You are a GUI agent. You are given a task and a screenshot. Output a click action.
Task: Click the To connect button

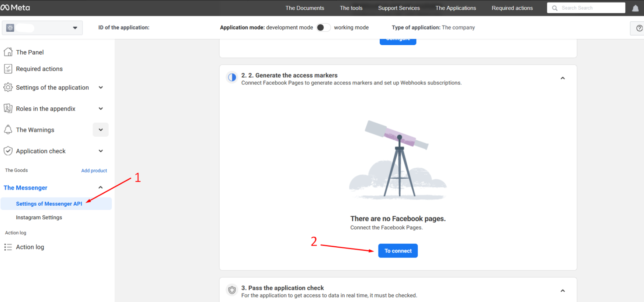point(398,251)
